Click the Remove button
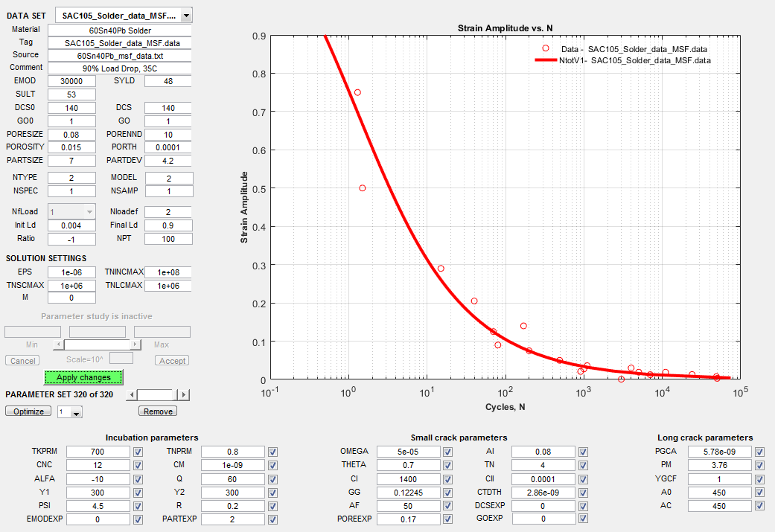The height and width of the screenshot is (532, 775). point(157,411)
